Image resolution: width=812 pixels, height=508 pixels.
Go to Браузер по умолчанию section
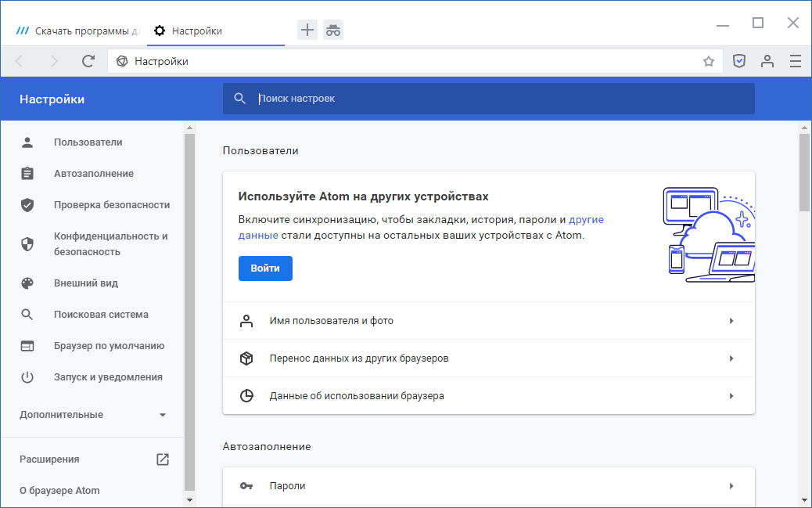pyautogui.click(x=110, y=346)
